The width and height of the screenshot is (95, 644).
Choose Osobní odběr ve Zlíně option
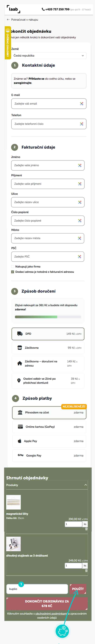tap(48, 381)
